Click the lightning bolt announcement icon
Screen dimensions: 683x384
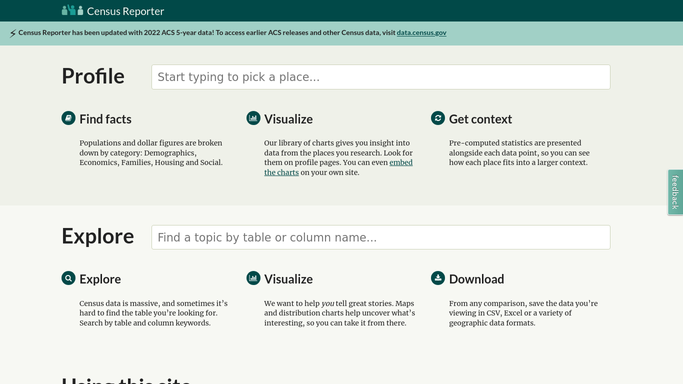(x=13, y=33)
